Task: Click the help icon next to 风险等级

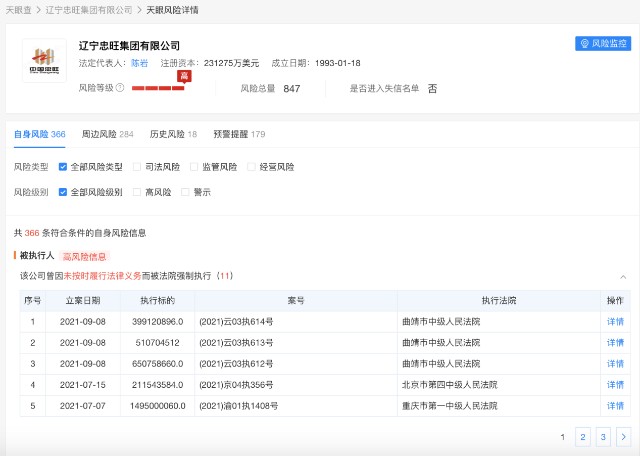Action: pos(120,87)
